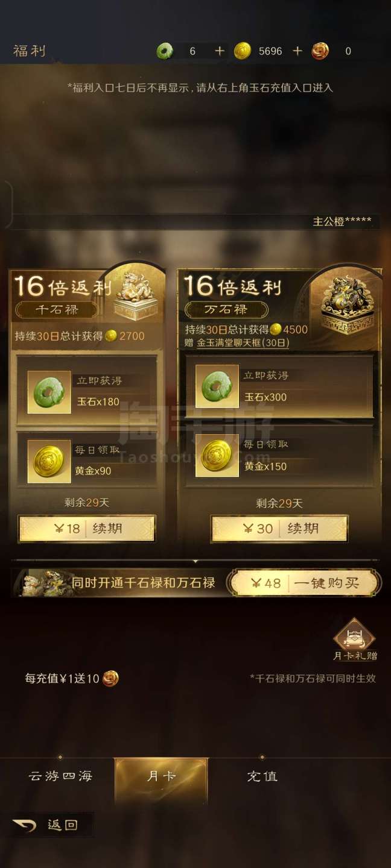
Task: Open the 月卡礼赠 gift icon
Action: point(354,639)
